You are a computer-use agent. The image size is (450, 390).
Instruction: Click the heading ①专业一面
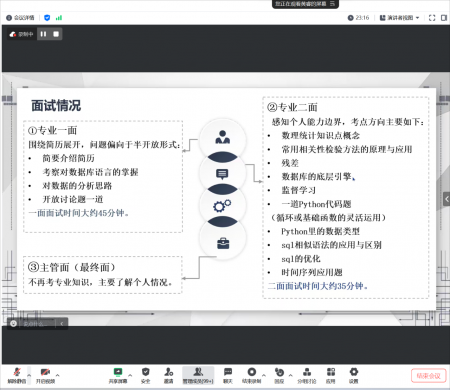click(x=52, y=130)
